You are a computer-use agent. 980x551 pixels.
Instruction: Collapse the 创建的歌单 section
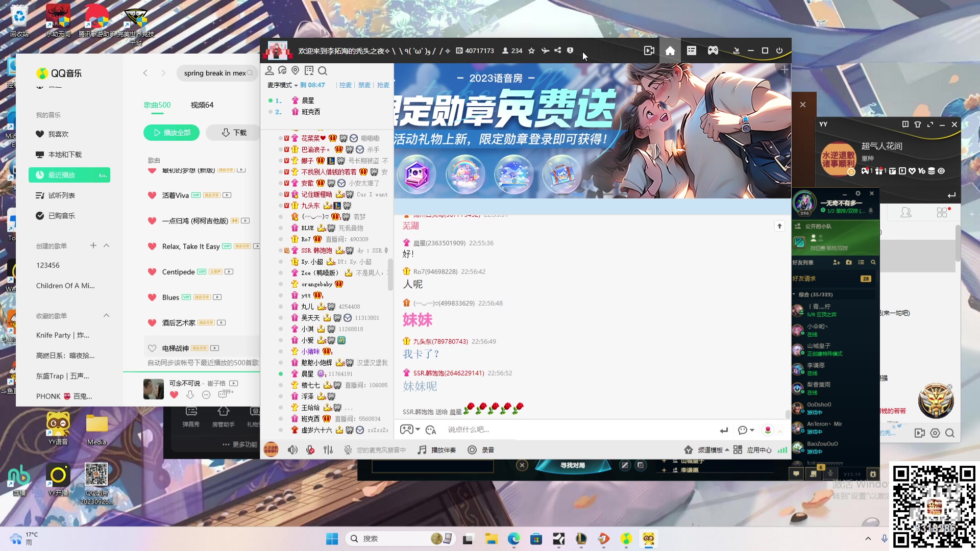coord(106,245)
